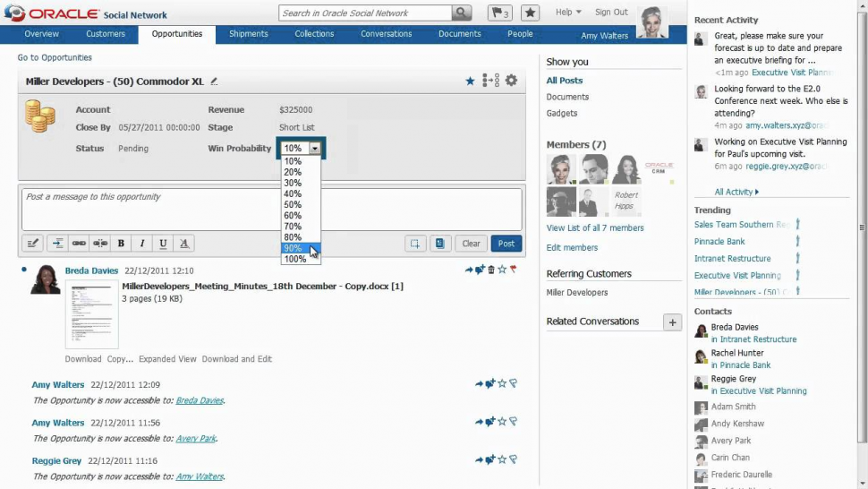The width and height of the screenshot is (868, 489).
Task: Open the Win Probability dropdown arrow
Action: click(314, 148)
